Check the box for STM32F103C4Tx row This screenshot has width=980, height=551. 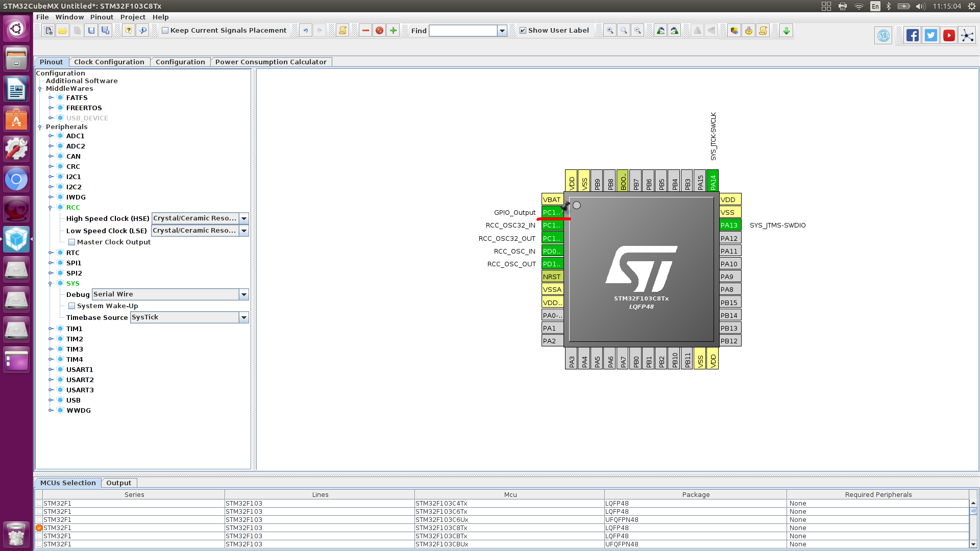coord(39,504)
